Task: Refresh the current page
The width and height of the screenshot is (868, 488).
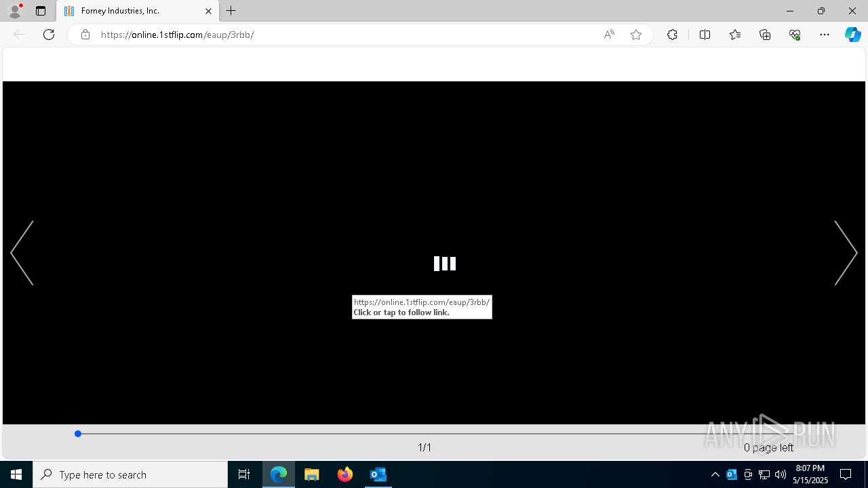Action: [49, 35]
